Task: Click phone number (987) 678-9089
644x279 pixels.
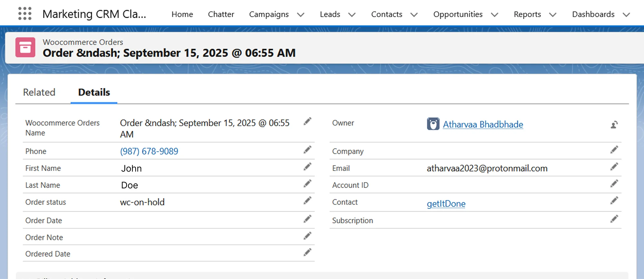Action: pos(149,151)
